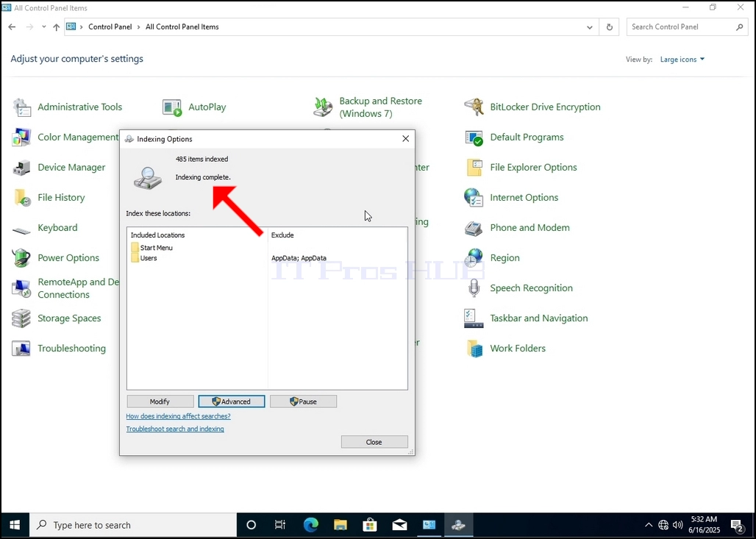Click the Advanced button in Indexing Options
The image size is (756, 539).
click(232, 401)
